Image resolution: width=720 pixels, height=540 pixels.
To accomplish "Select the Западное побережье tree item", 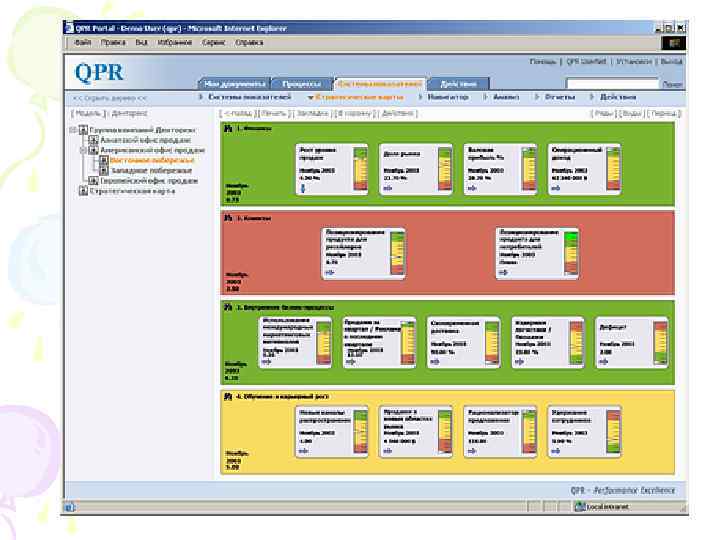I will [152, 170].
